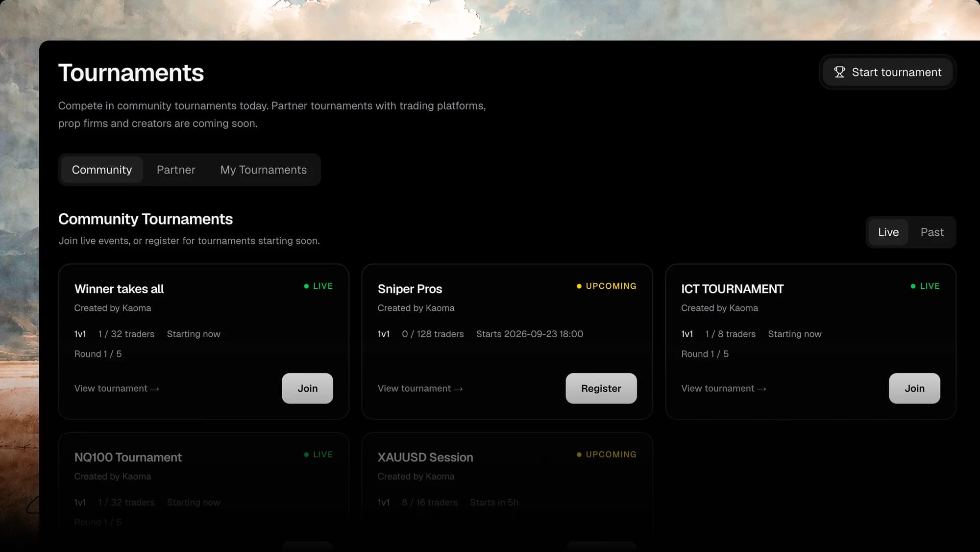Click 'Starting now' in ICT TOURNAMENT card

click(x=795, y=334)
